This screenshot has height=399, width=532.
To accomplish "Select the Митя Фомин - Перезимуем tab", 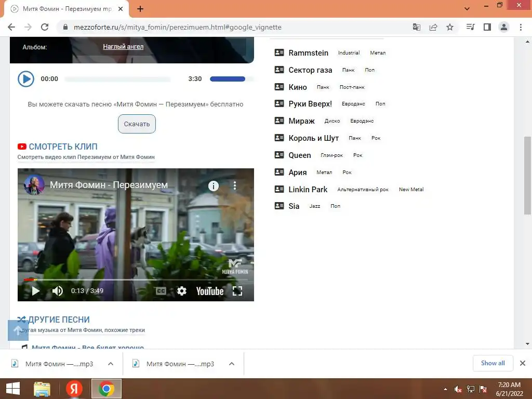I will [66, 9].
